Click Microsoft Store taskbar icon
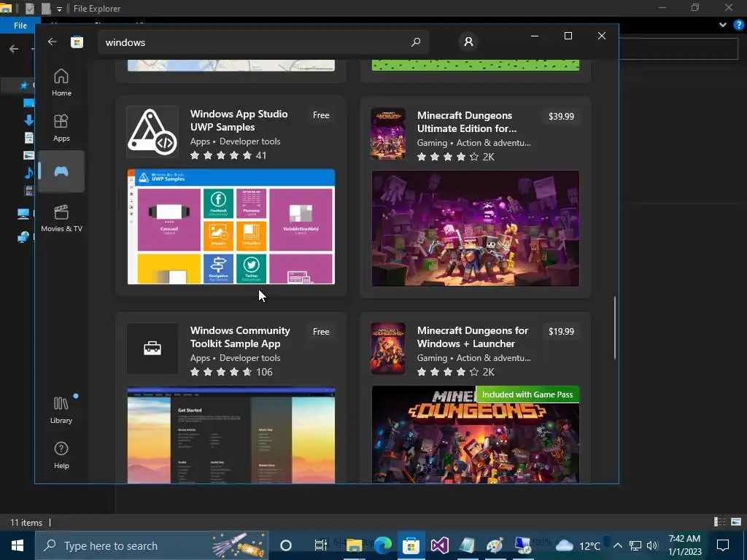The height and width of the screenshot is (560, 747). coord(411,545)
